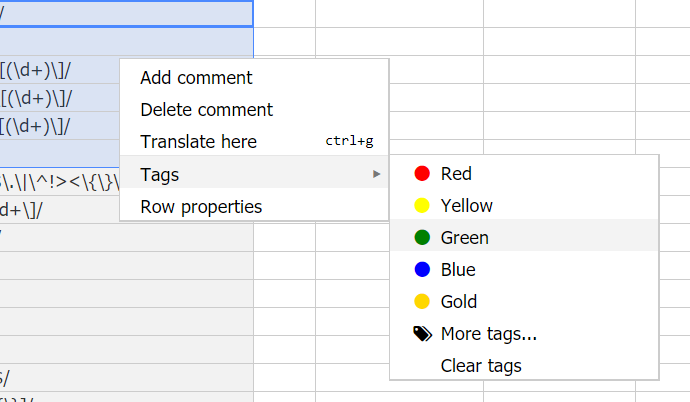Image resolution: width=690 pixels, height=402 pixels.
Task: Open Row properties
Action: 201,207
